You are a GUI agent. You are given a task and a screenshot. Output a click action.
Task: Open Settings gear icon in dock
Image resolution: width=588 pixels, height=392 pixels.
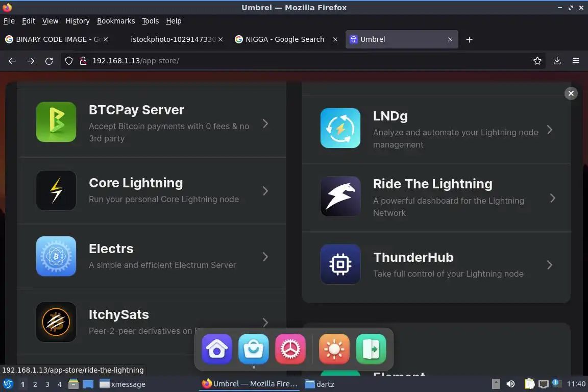[x=290, y=349]
